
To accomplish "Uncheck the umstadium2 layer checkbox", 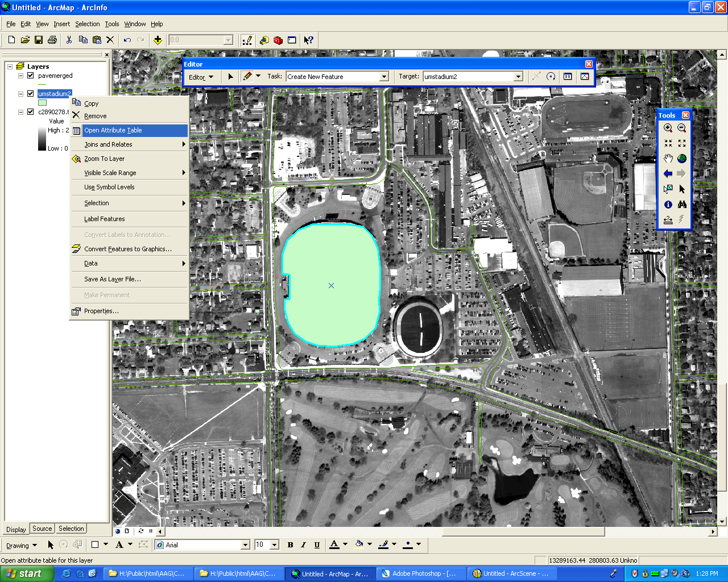I will coord(31,94).
